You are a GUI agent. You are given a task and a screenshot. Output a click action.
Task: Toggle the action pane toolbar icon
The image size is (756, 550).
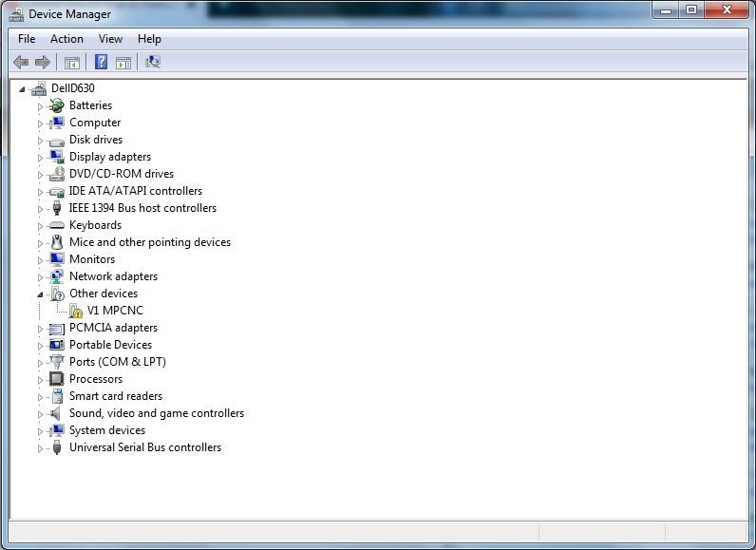pos(123,62)
